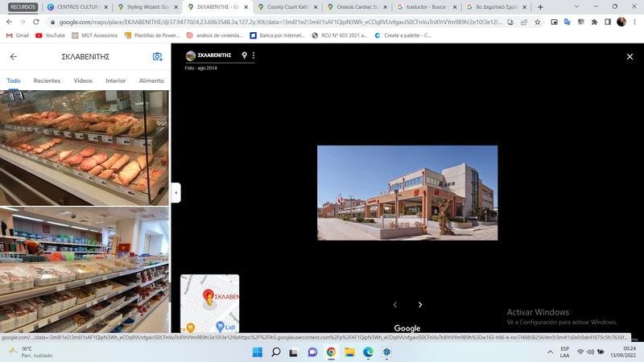Show next photo arrow

coord(419,305)
